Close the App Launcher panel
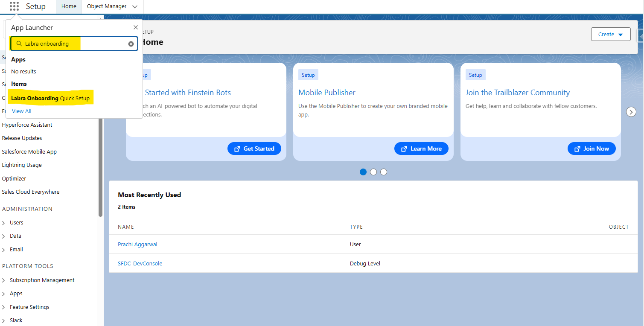Viewport: 644px width, 326px height. (x=136, y=27)
